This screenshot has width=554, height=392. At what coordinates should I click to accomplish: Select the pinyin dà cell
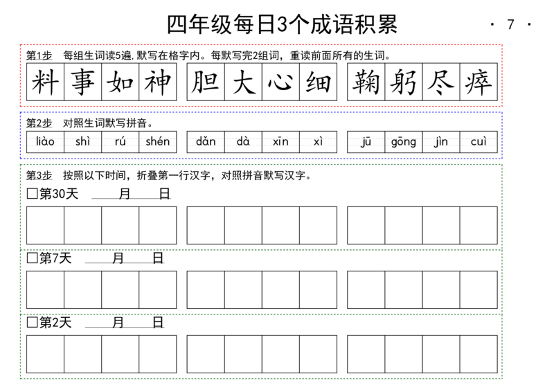pos(243,142)
